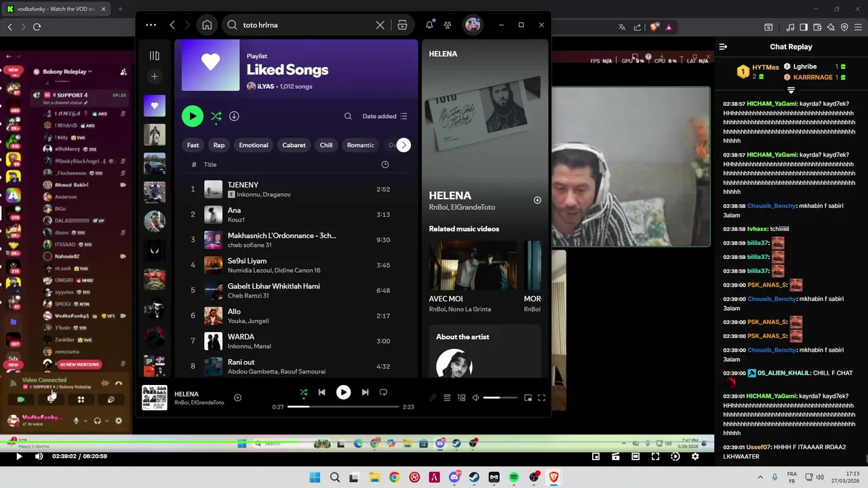Collapse the Chat Replay panel

click(723, 47)
